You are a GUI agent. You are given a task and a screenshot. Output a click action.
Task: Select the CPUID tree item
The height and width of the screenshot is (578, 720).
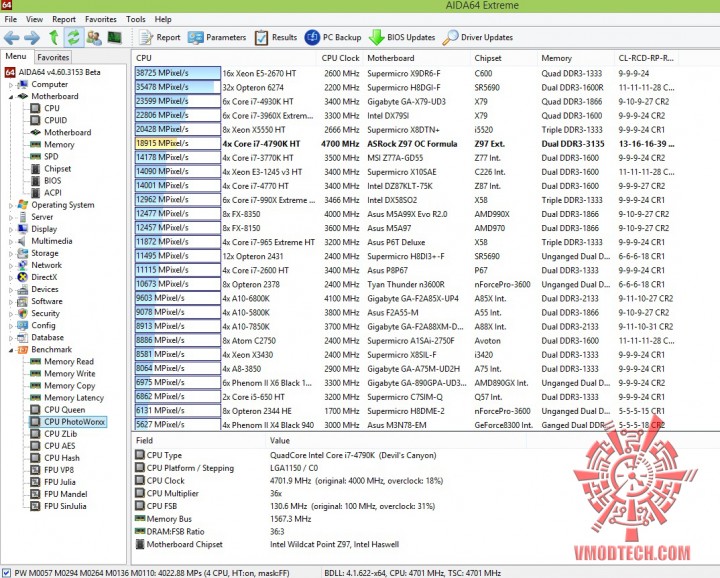point(49,120)
